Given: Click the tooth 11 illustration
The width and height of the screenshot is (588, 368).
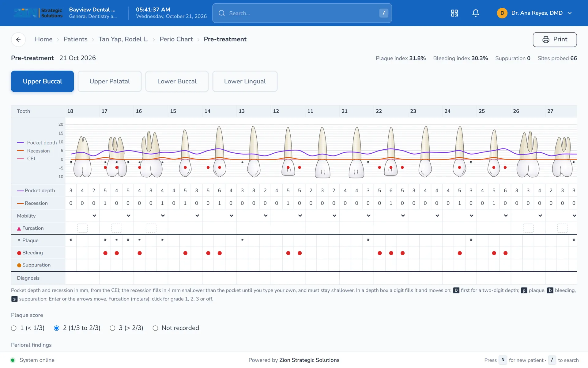Looking at the screenshot, I should [x=322, y=152].
